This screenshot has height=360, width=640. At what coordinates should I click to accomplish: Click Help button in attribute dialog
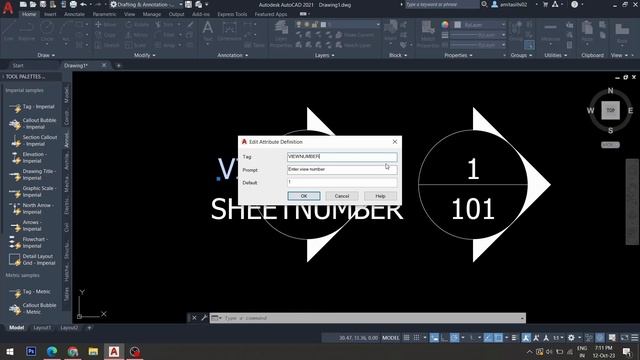[x=380, y=196]
